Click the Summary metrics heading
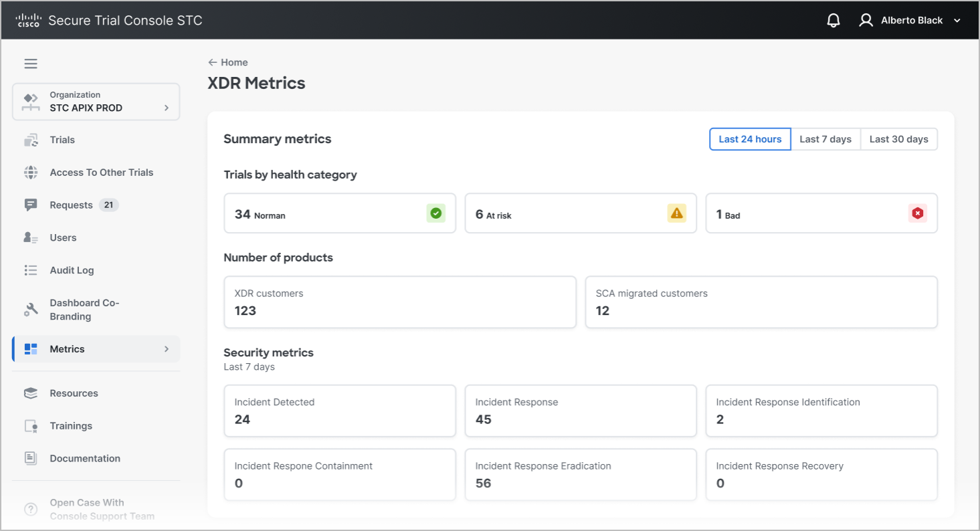This screenshot has height=531, width=980. tap(278, 139)
